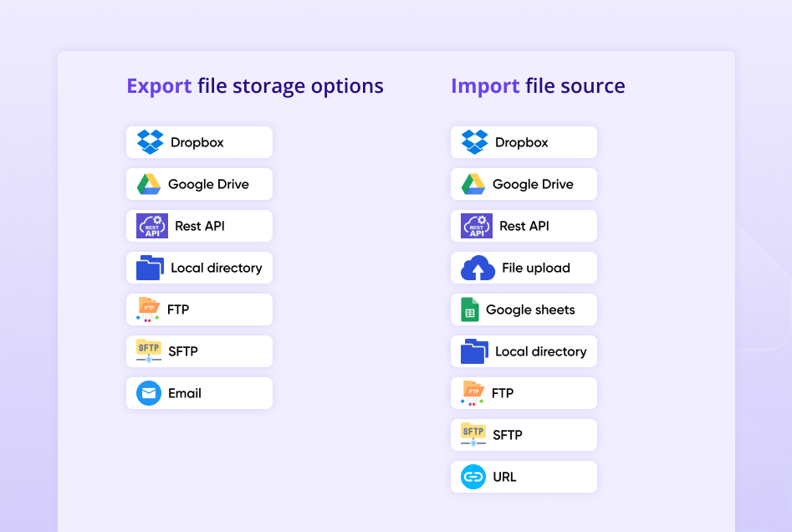Click the Dropbox icon in Import column
Viewport: 792px width, 532px height.
pyautogui.click(x=473, y=141)
